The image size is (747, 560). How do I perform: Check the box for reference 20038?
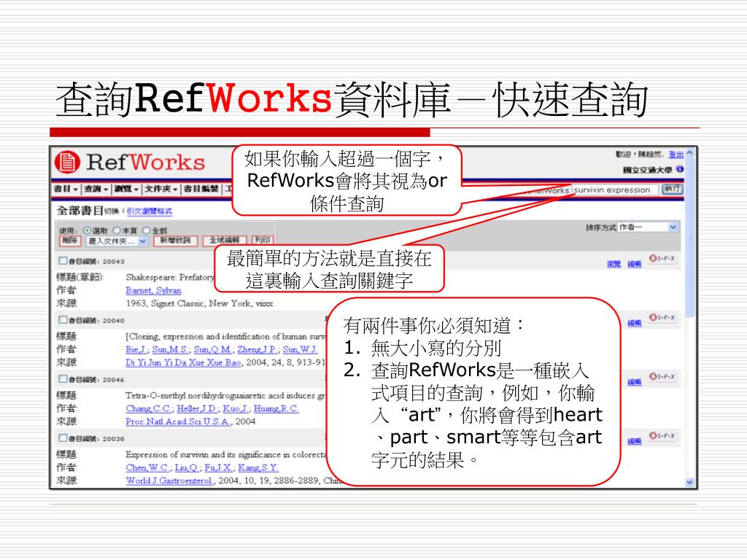click(63, 437)
